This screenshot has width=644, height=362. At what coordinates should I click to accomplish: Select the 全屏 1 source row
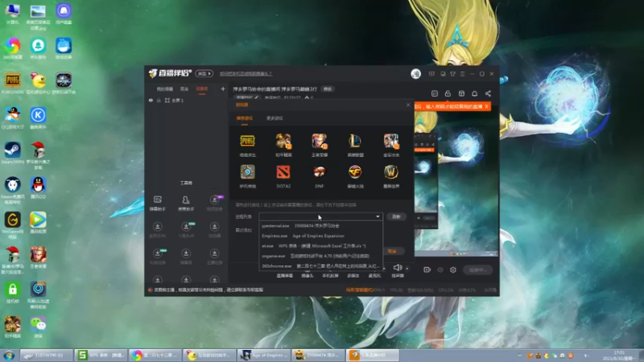pos(187,100)
